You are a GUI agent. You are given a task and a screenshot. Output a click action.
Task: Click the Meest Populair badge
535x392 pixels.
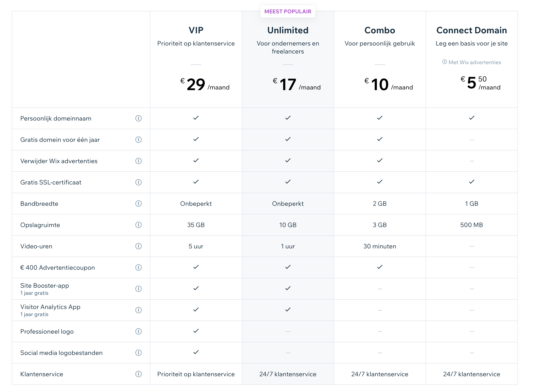point(287,11)
